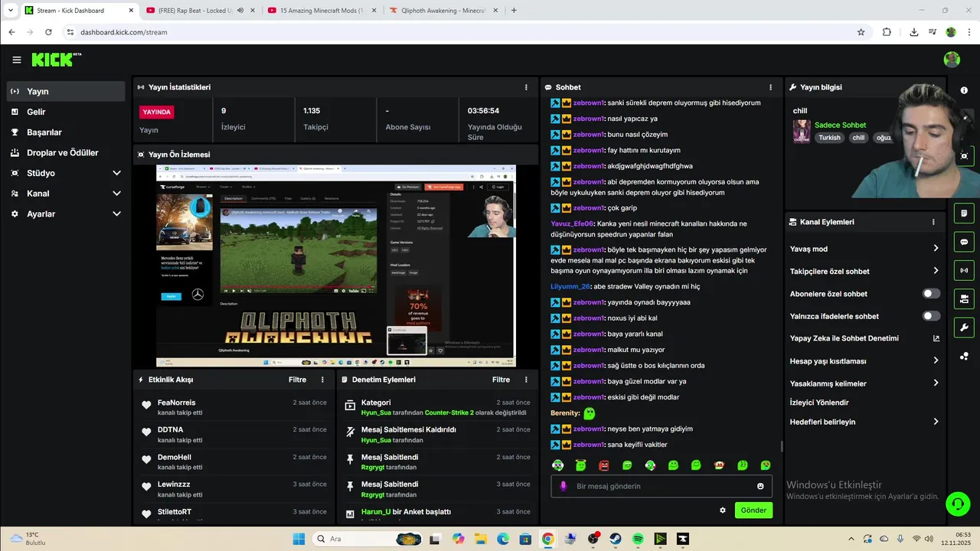Switch to 15 Amazing Minecraft Mods tab
This screenshot has width=980, height=551.
(322, 11)
